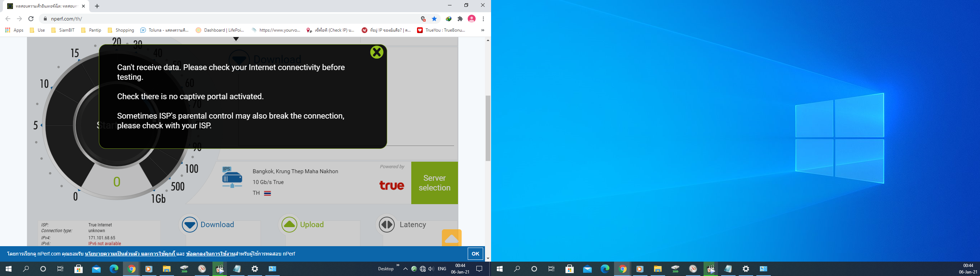Close the nPerf browser tab
The width and height of the screenshot is (980, 276).
[83, 6]
